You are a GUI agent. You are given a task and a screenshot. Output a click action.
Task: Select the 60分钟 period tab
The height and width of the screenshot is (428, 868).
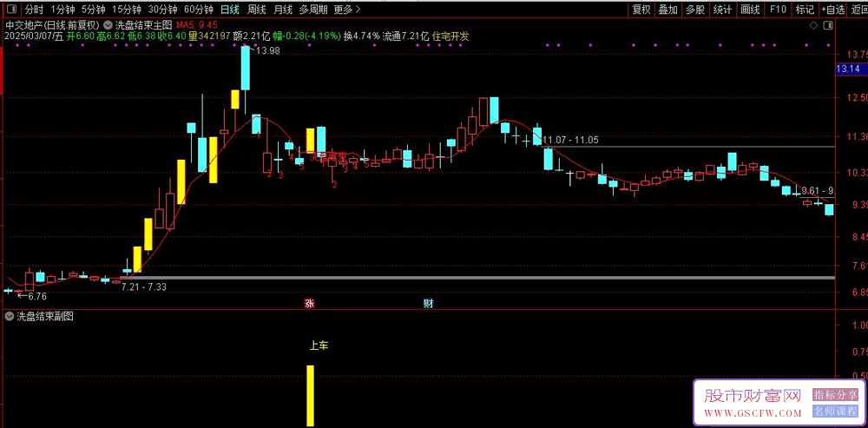(x=198, y=9)
